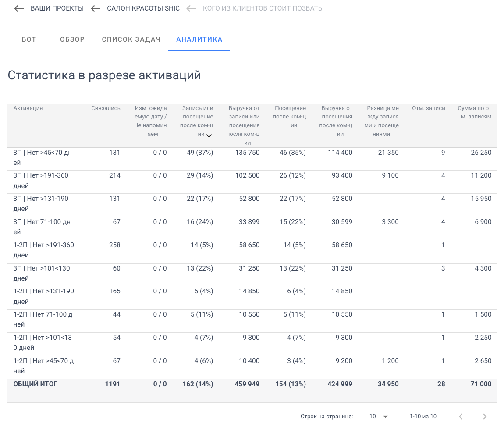Click row 1-2П | Нет >101<130 дней

coord(252,344)
